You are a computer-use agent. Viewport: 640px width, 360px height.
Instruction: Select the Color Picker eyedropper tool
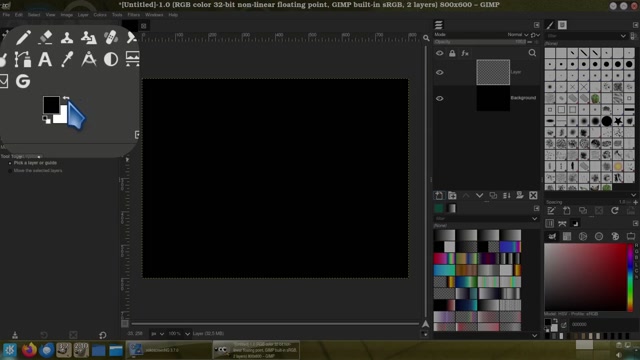(67, 59)
